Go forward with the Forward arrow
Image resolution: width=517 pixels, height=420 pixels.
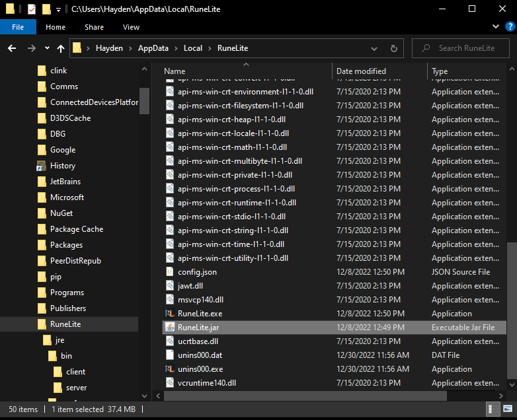pyautogui.click(x=31, y=48)
